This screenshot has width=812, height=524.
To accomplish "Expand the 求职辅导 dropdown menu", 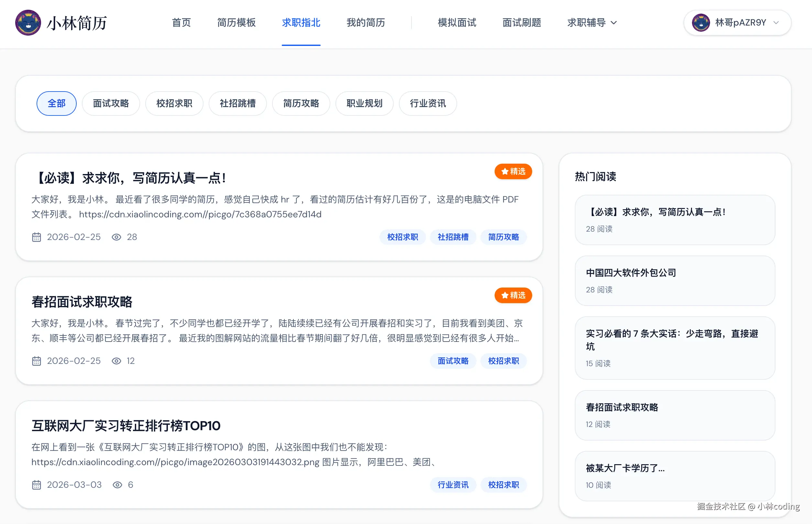I will tap(592, 22).
